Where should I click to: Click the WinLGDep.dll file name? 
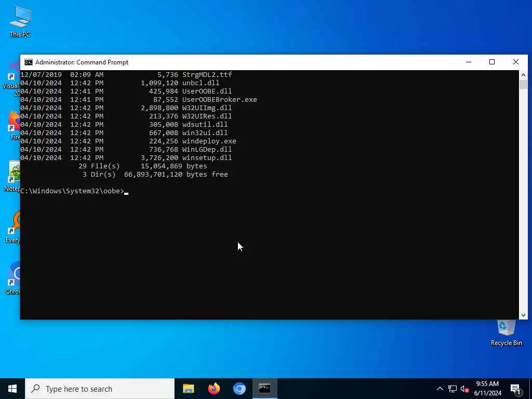207,149
